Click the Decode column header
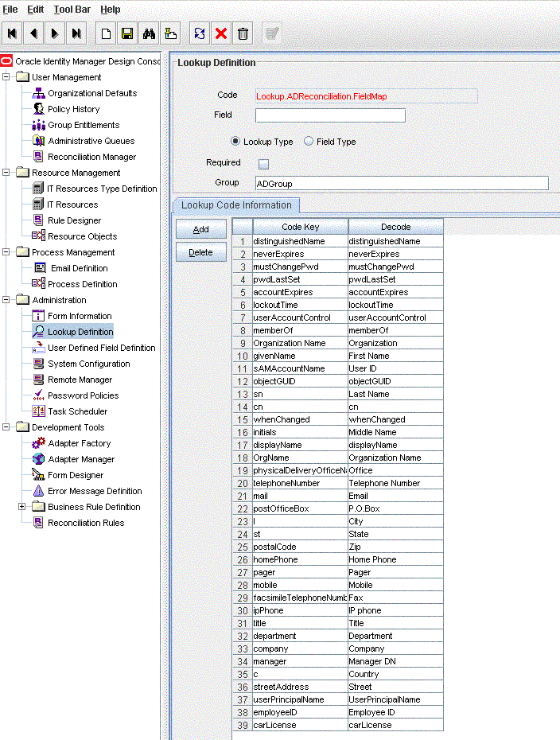The height and width of the screenshot is (740, 560). coord(396,227)
